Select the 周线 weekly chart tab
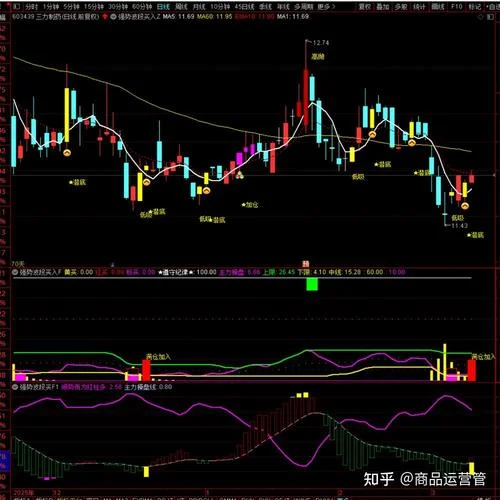 click(181, 7)
